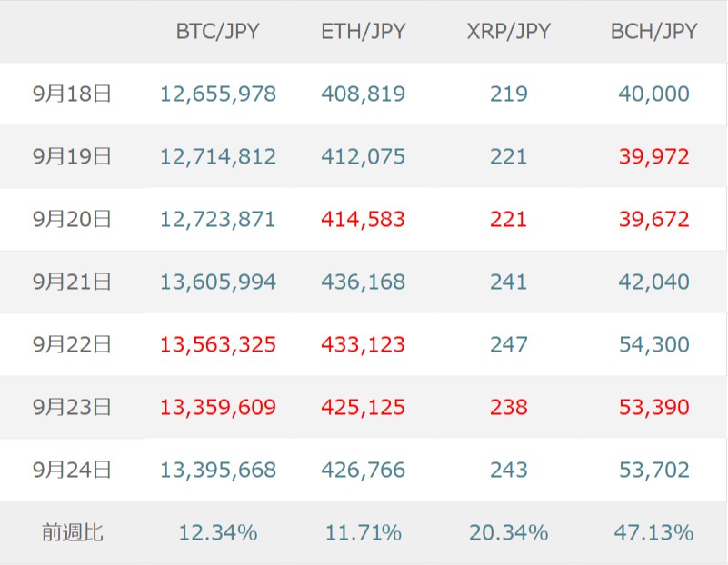Select the BCH/JPY column header

click(653, 32)
